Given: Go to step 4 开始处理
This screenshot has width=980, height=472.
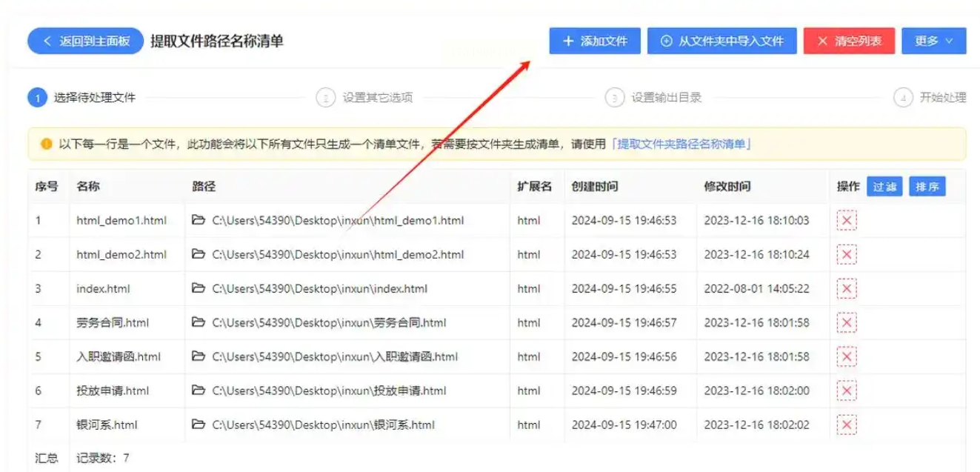Looking at the screenshot, I should [x=930, y=97].
